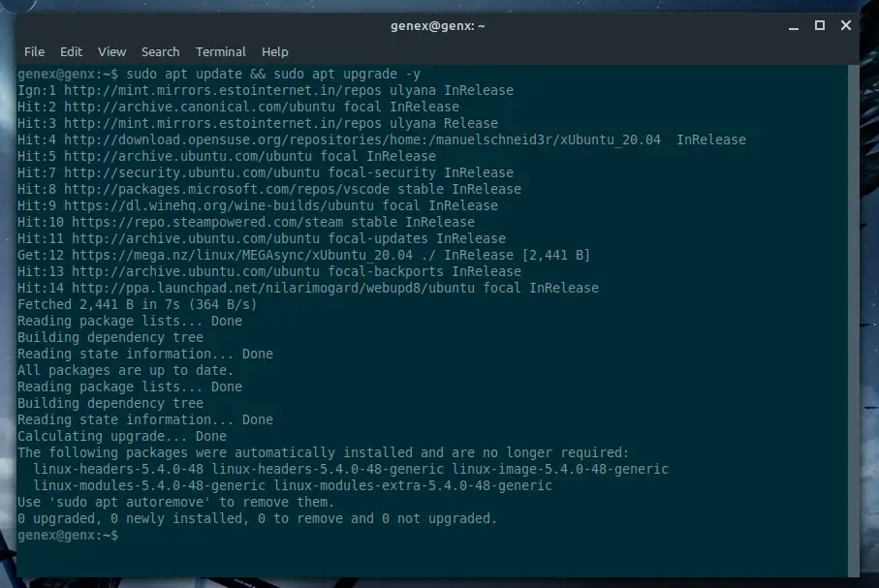Click 'All packages are up to date.' line
The image size is (879, 588).
click(125, 370)
